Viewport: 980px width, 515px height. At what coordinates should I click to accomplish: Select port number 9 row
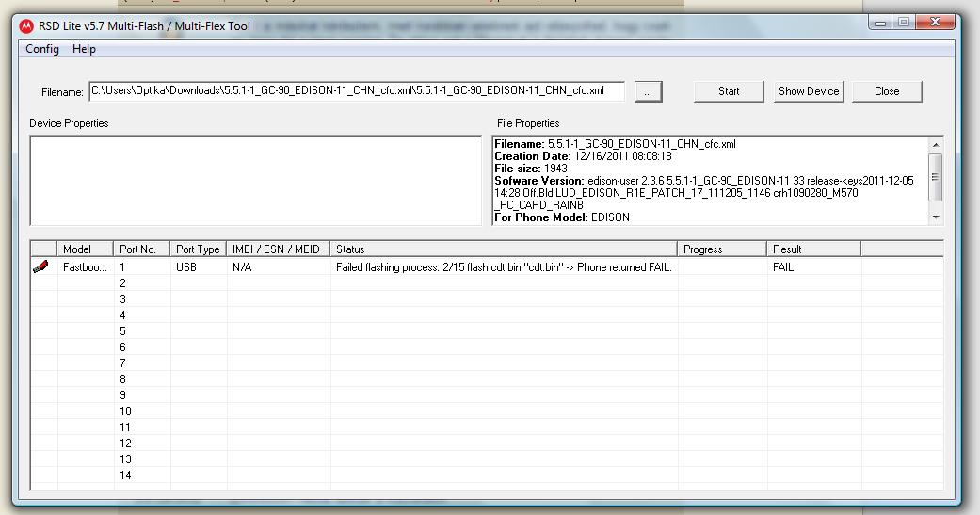point(487,395)
